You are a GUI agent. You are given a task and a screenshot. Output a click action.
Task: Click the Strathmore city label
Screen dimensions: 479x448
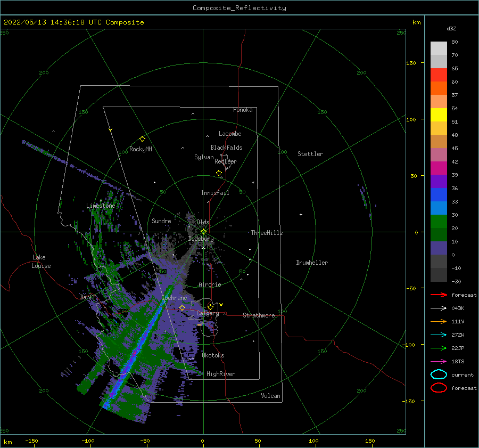coord(259,315)
